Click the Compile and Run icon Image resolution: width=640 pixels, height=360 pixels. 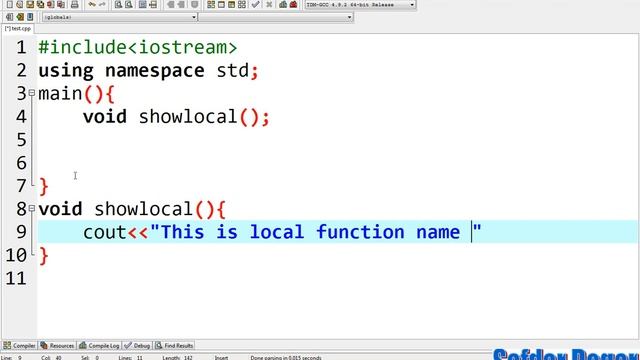pos(231,4)
